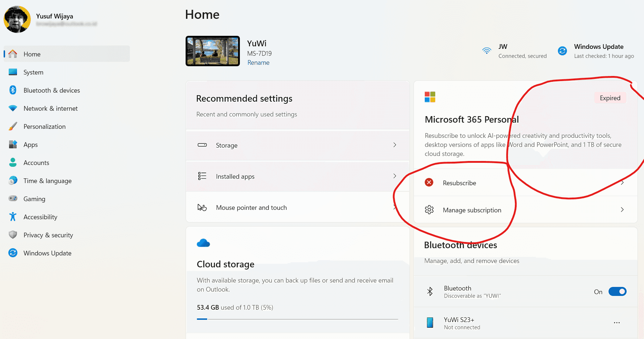Screen dimensions: 644x339
Task: Click the Accessibility figure icon
Action: [x=13, y=217]
